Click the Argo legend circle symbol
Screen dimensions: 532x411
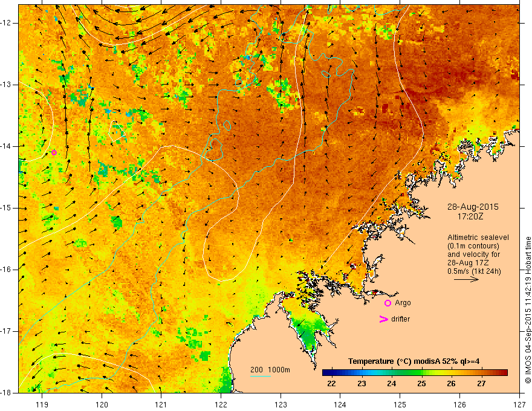coord(388,303)
